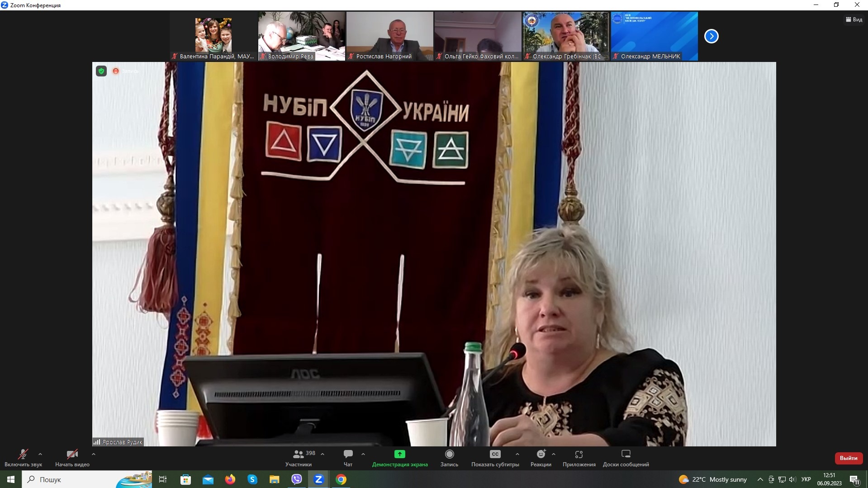Expand video options arrow beside Начать видео

[94, 454]
